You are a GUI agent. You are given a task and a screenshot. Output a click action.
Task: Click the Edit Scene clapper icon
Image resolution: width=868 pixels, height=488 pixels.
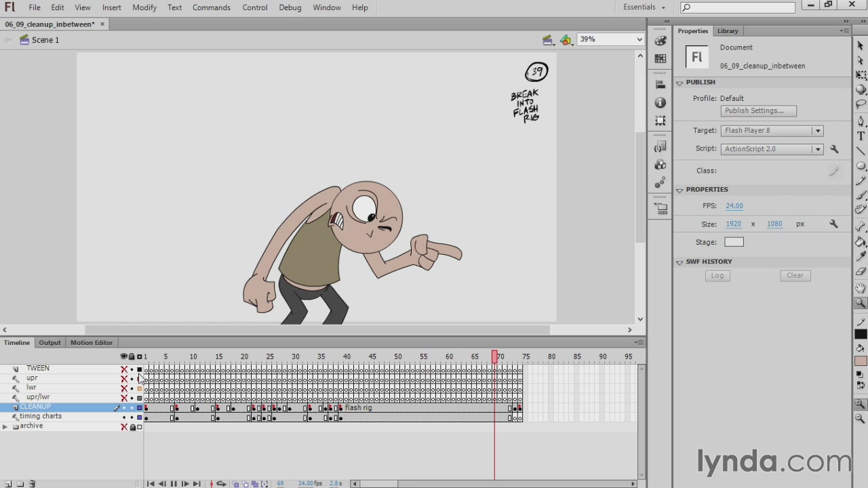(x=547, y=40)
